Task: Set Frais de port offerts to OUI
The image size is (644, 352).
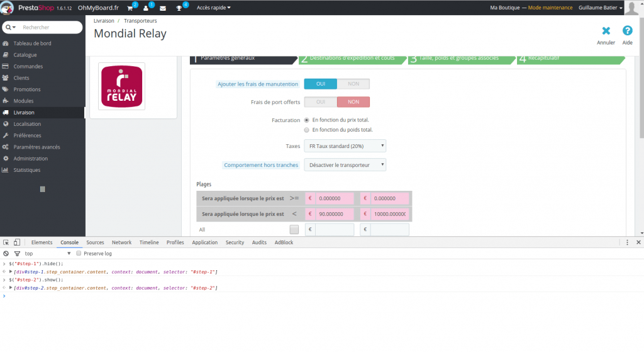Action: pyautogui.click(x=320, y=102)
